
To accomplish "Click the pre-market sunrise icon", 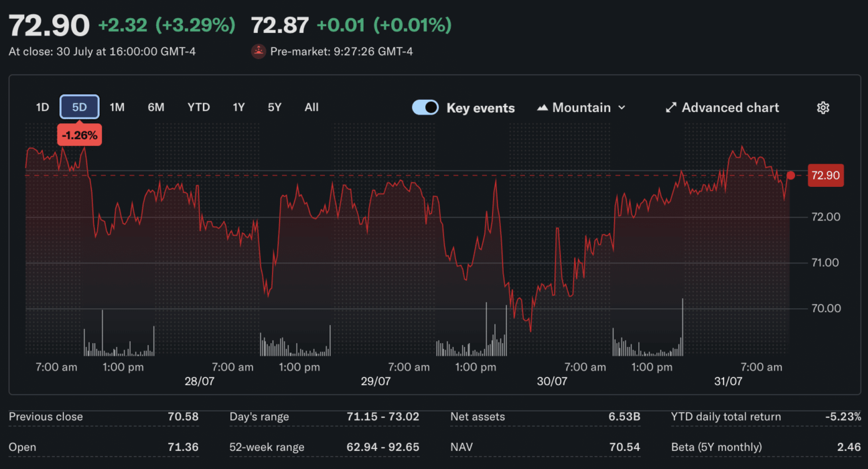I will (259, 52).
